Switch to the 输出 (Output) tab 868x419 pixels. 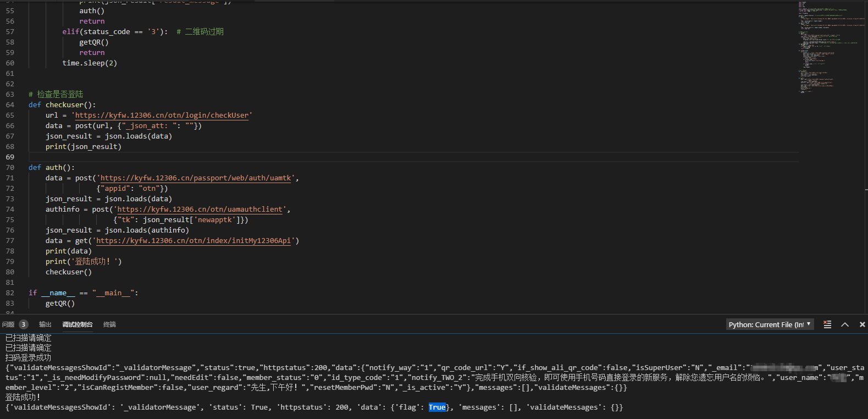pyautogui.click(x=45, y=324)
